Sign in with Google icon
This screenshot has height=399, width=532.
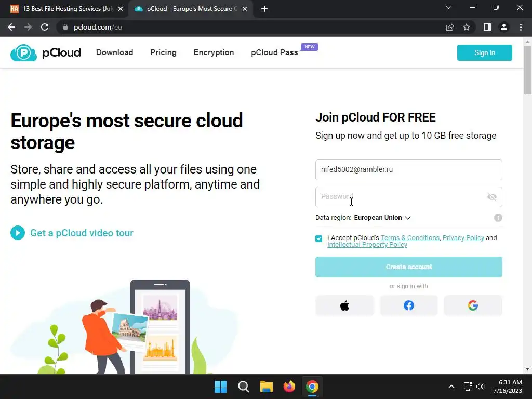point(473,305)
